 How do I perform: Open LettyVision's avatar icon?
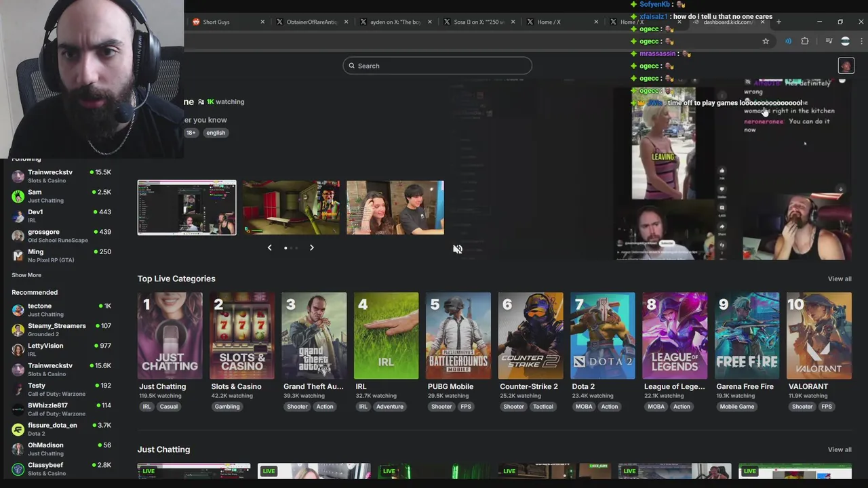click(18, 350)
